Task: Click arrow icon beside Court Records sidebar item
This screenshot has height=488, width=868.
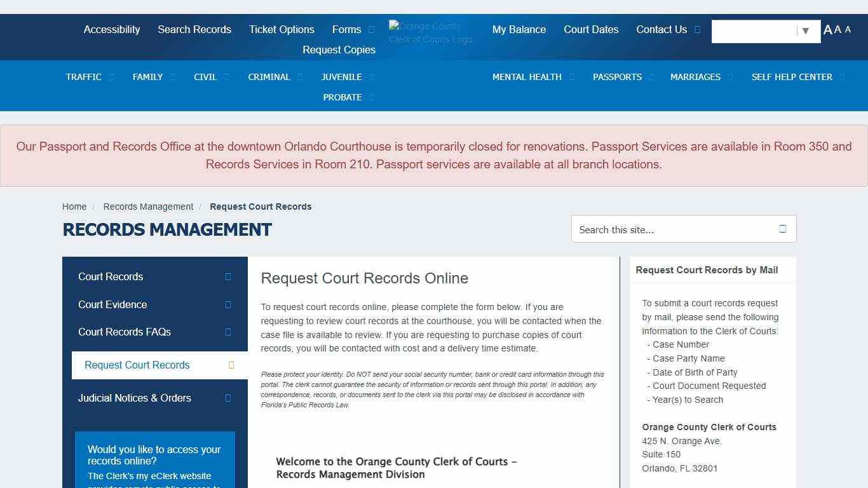Action: click(x=228, y=276)
